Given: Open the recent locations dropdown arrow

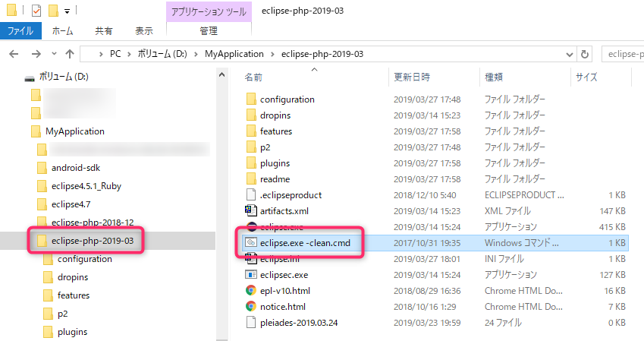Looking at the screenshot, I should click(54, 54).
